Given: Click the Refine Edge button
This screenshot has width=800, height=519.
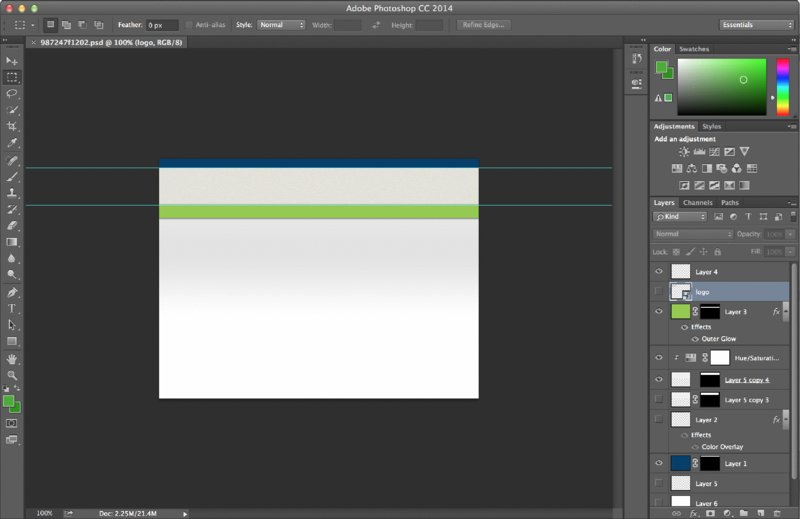Looking at the screenshot, I should point(485,24).
